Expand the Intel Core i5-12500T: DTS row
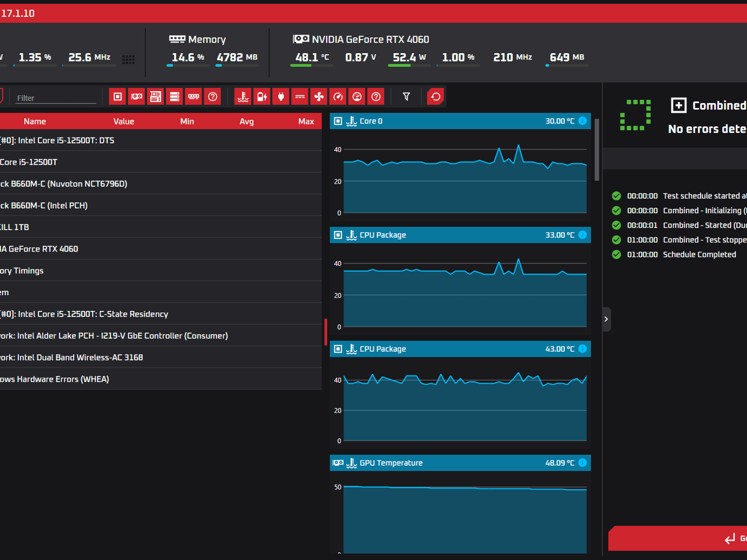 click(x=161, y=140)
